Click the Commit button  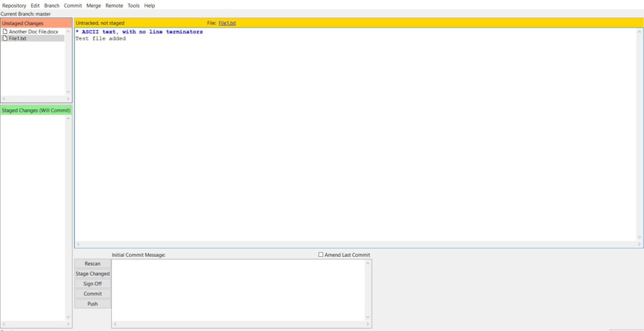coord(92,294)
